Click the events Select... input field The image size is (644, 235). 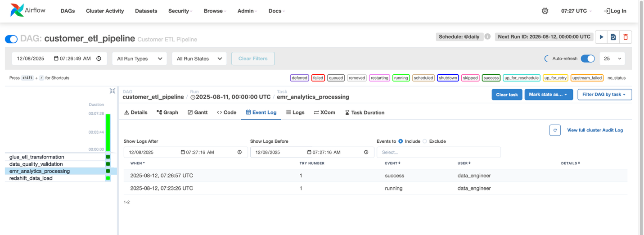(x=438, y=152)
